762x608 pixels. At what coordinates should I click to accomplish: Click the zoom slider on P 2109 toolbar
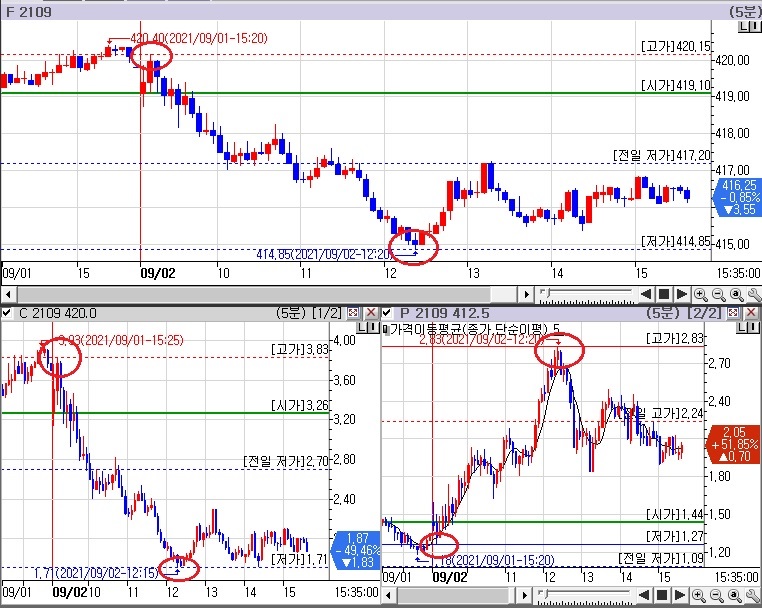(x=584, y=595)
